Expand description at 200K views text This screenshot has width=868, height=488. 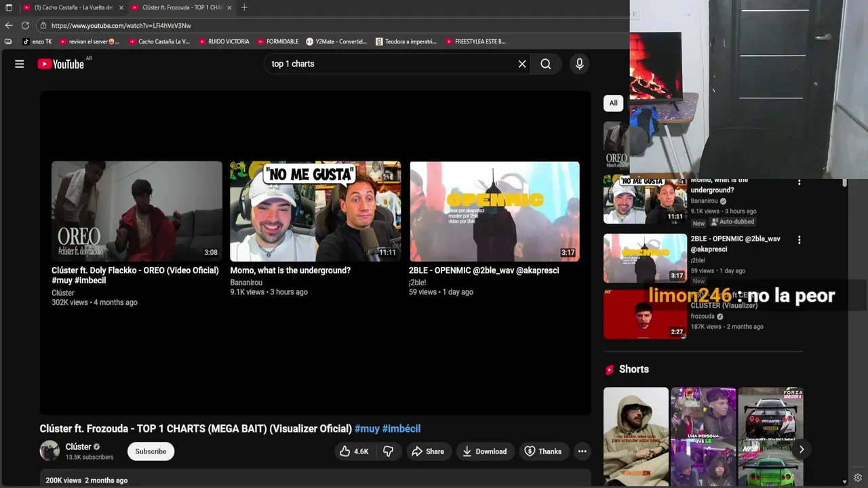tap(86, 481)
